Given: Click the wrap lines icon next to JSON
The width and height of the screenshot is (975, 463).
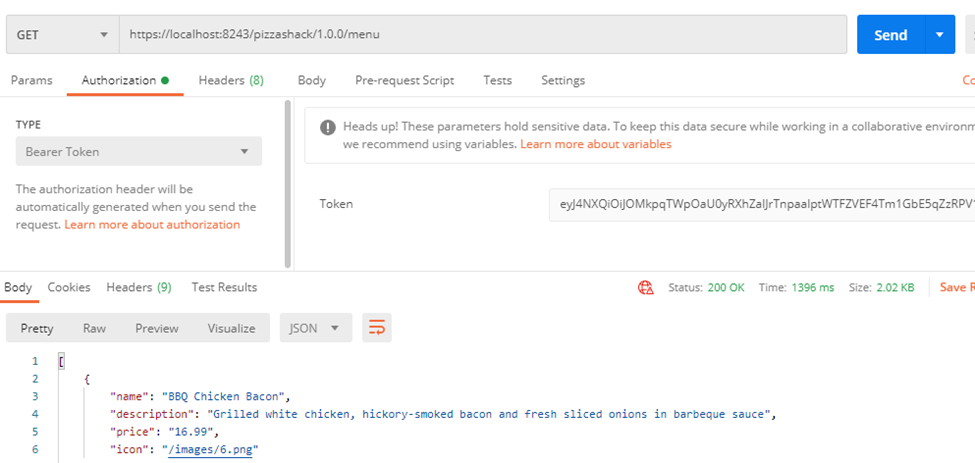Looking at the screenshot, I should pos(377,328).
